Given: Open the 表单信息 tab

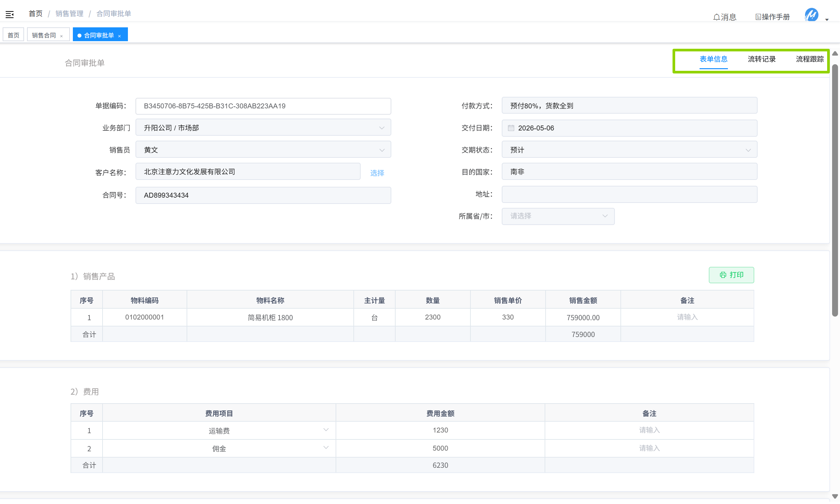Looking at the screenshot, I should (x=714, y=59).
